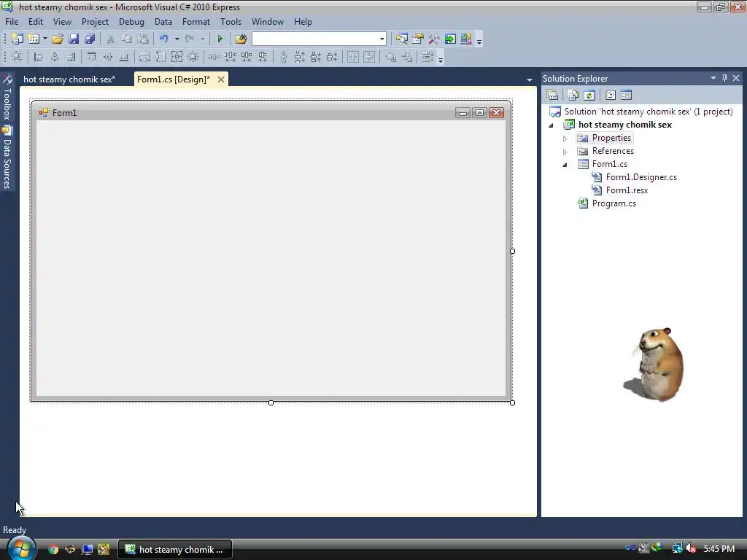Click the Extension Manager icon

(x=466, y=39)
